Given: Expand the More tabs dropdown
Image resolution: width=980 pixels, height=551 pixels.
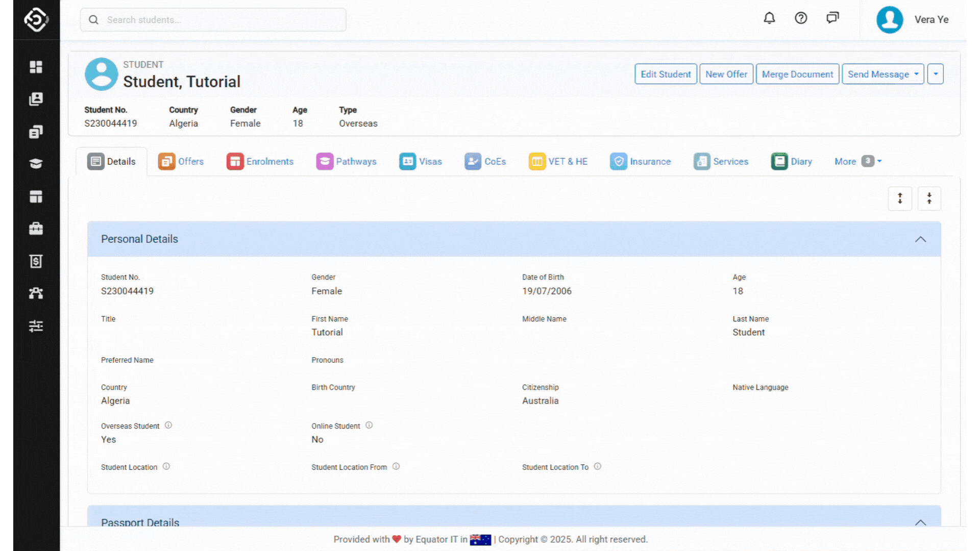Looking at the screenshot, I should pyautogui.click(x=857, y=161).
